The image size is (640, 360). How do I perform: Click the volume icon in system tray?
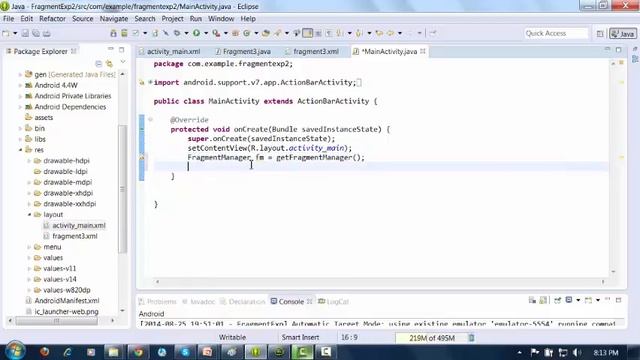pos(577,352)
